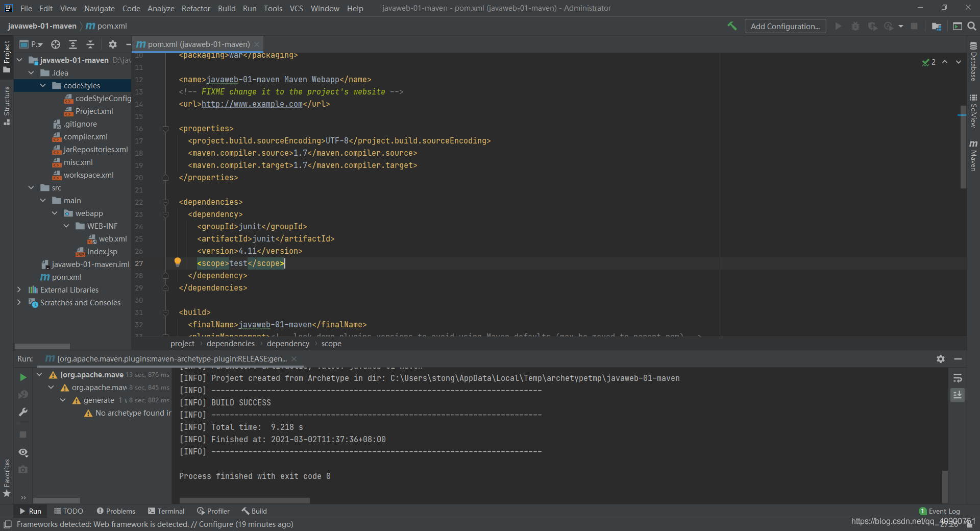Image resolution: width=980 pixels, height=531 pixels.
Task: Open the Database side tool window
Action: pyautogui.click(x=973, y=61)
